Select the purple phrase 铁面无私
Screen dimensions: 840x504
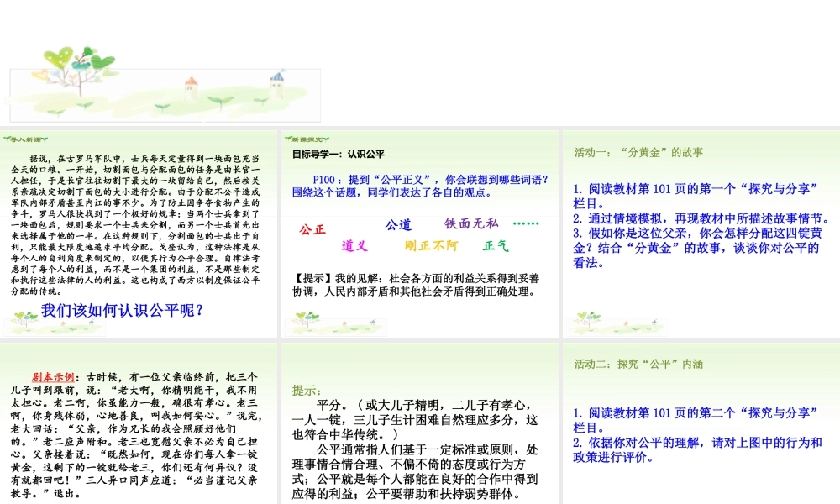[471, 223]
